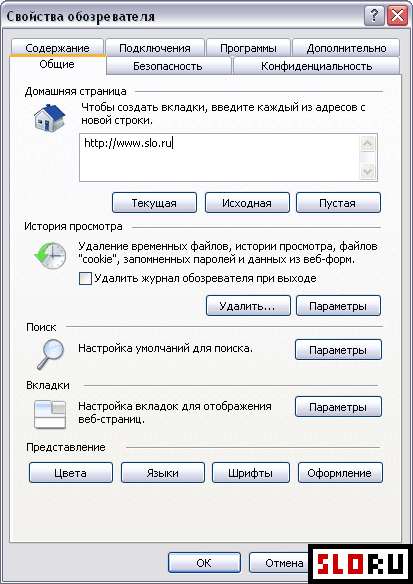Viewport: 413px width, 584px height.
Task: Click the magnifying glass search icon
Action: tap(50, 355)
